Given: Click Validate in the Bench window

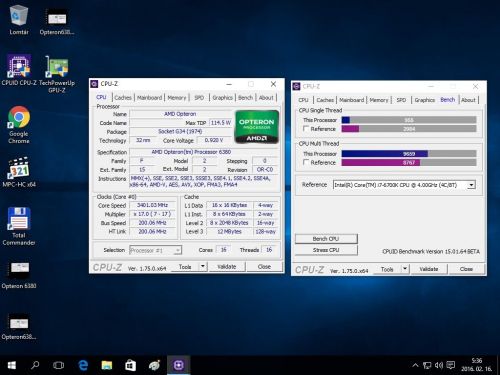Looking at the screenshot, I should 429,269.
